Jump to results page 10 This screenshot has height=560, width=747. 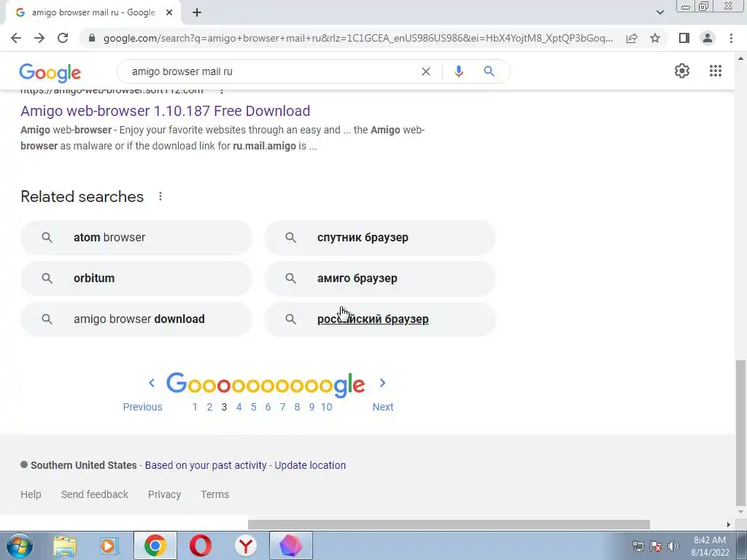[x=326, y=407]
